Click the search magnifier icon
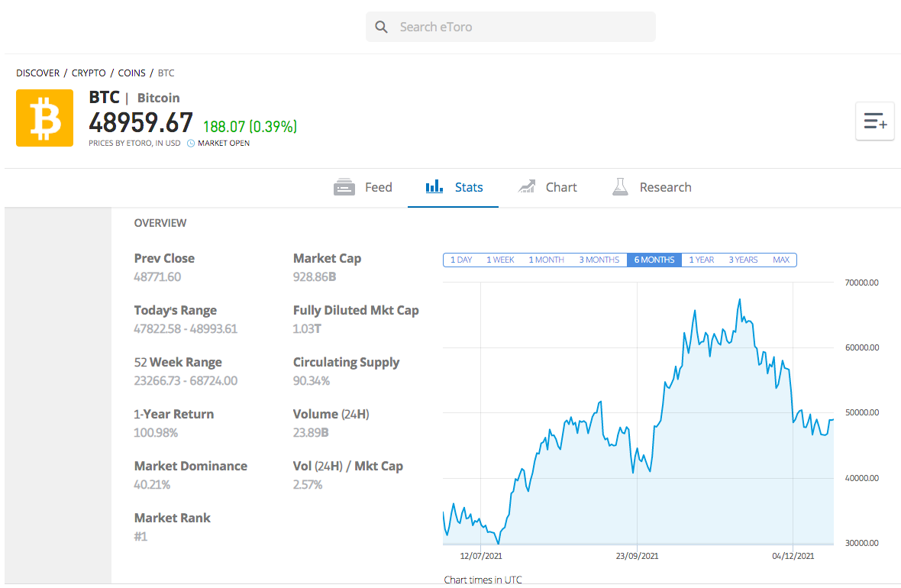The image size is (901, 588). (x=381, y=27)
